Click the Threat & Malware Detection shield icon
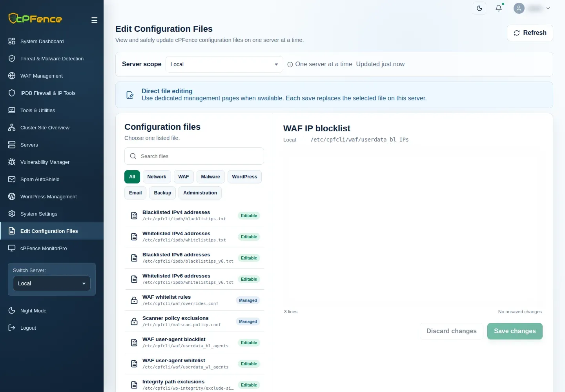 pyautogui.click(x=12, y=58)
